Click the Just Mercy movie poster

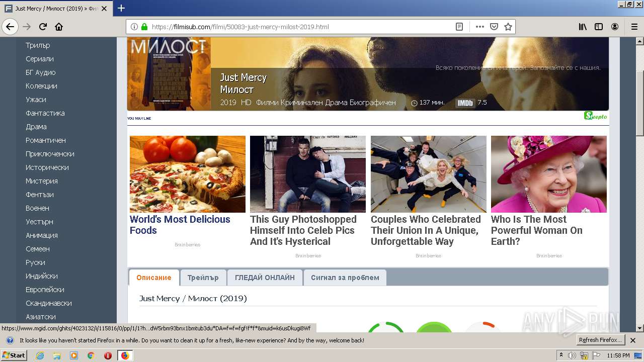[x=169, y=73]
